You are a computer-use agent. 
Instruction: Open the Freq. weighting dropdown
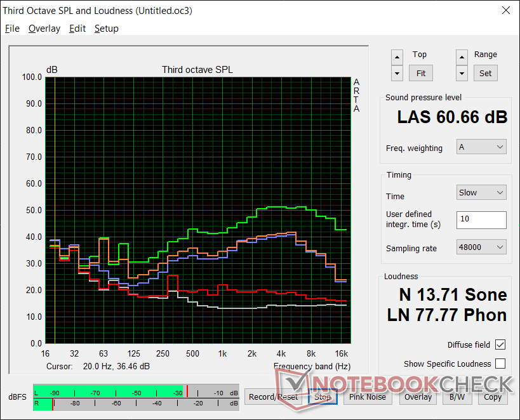pyautogui.click(x=481, y=147)
